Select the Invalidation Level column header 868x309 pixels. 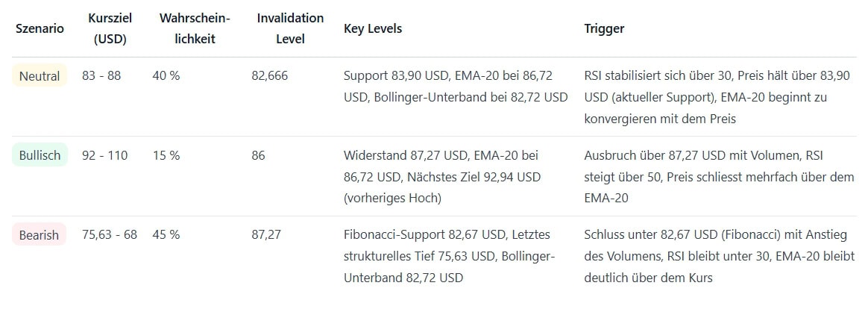click(289, 28)
